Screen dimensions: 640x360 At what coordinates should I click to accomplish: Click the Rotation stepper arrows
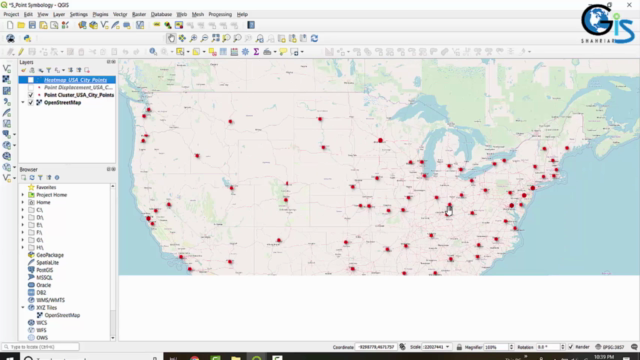point(562,347)
